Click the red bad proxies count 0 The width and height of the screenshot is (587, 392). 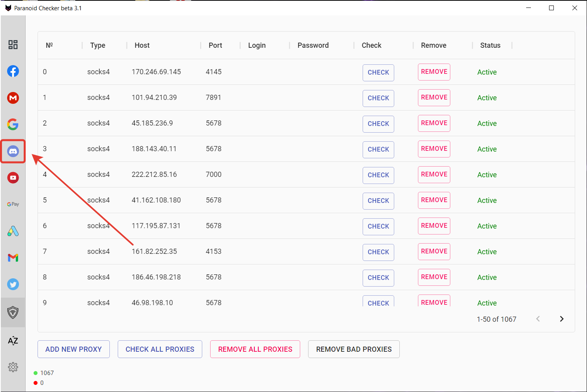(x=42, y=383)
